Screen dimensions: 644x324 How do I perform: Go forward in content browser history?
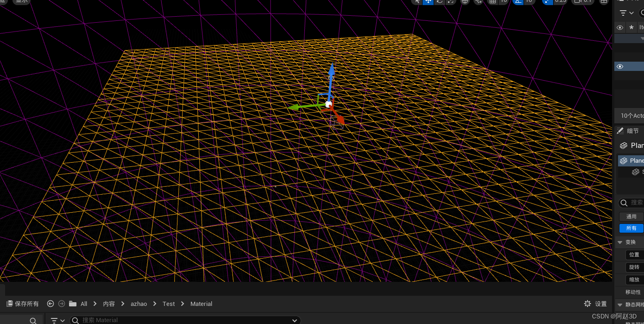tap(62, 304)
